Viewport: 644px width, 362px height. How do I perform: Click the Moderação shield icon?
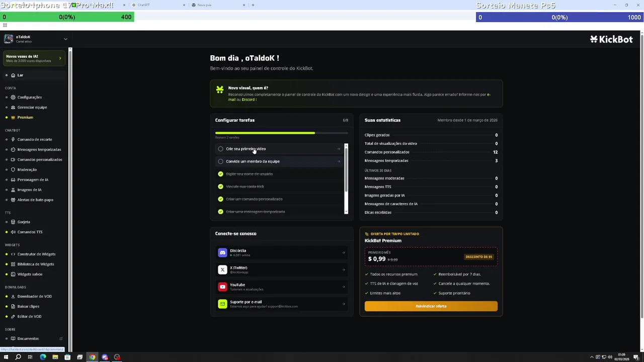coord(13,169)
